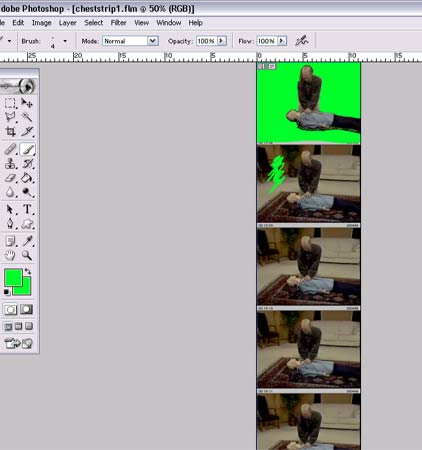422x450 pixels.
Task: Select the Hand tool
Action: tap(10, 255)
